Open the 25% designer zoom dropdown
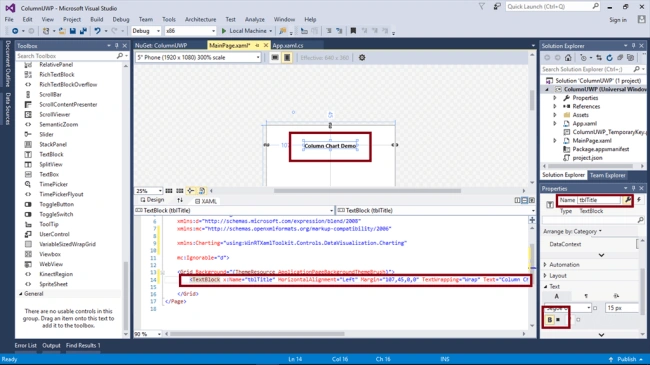The width and height of the screenshot is (650, 365). coord(148,191)
